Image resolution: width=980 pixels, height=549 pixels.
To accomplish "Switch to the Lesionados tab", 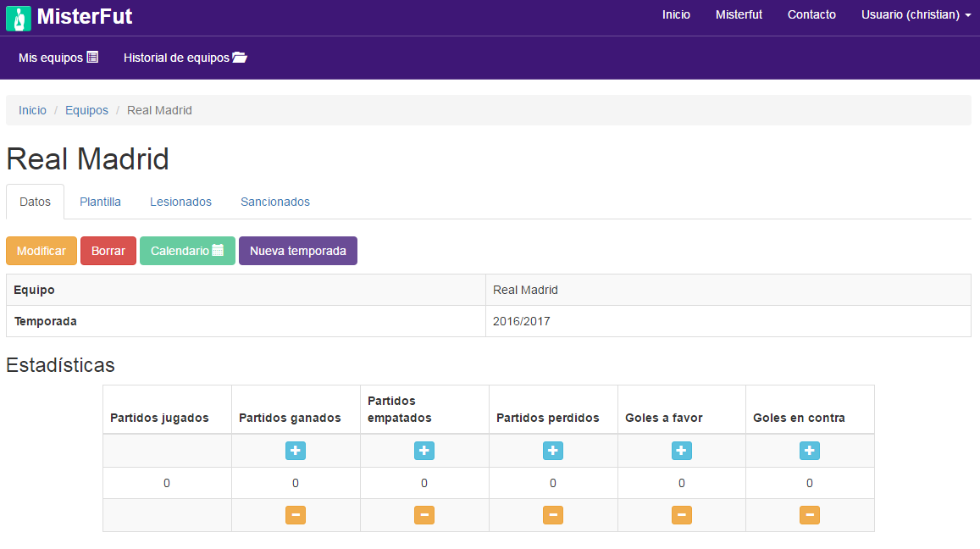I will coord(180,202).
